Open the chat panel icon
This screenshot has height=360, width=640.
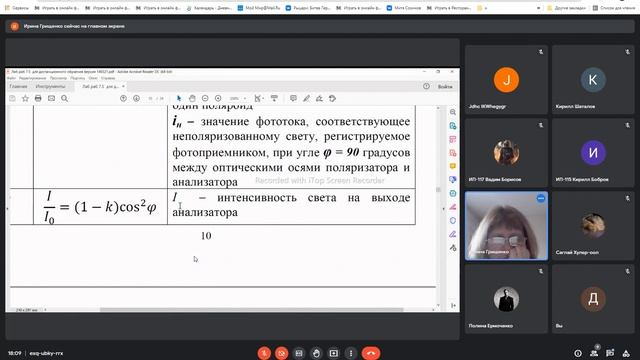(610, 353)
